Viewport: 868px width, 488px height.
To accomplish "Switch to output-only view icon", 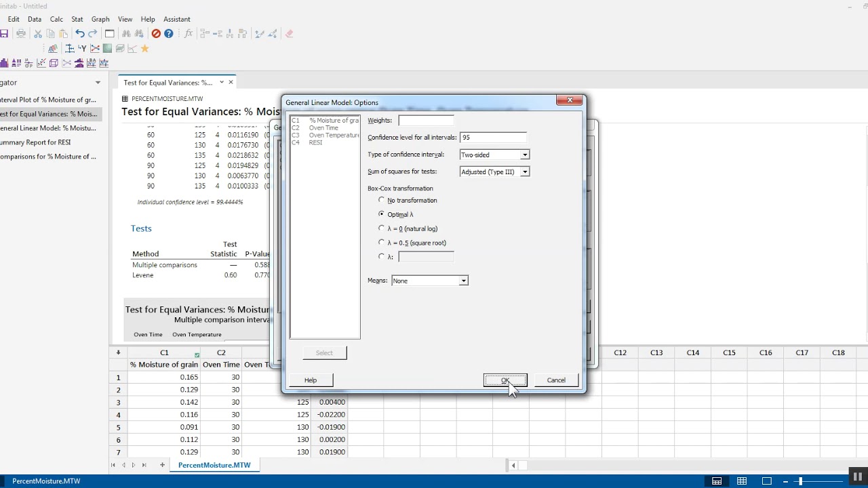I will click(x=767, y=481).
